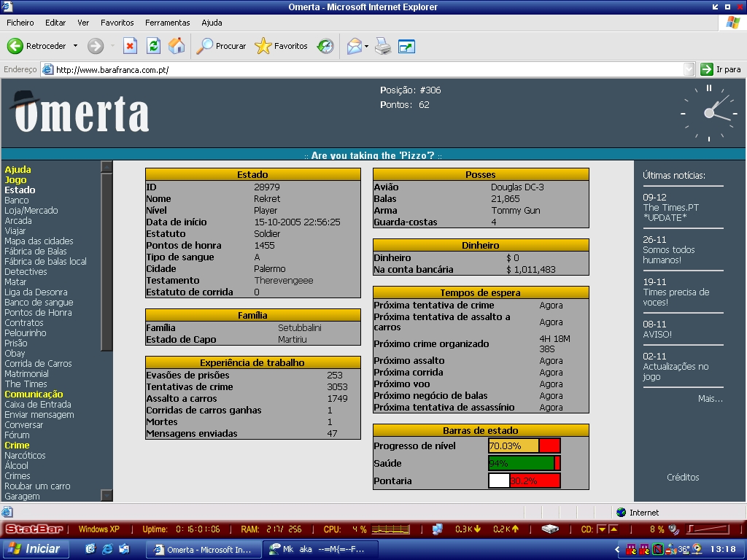Click the address URL input field
The image size is (747, 560).
coord(365,70)
